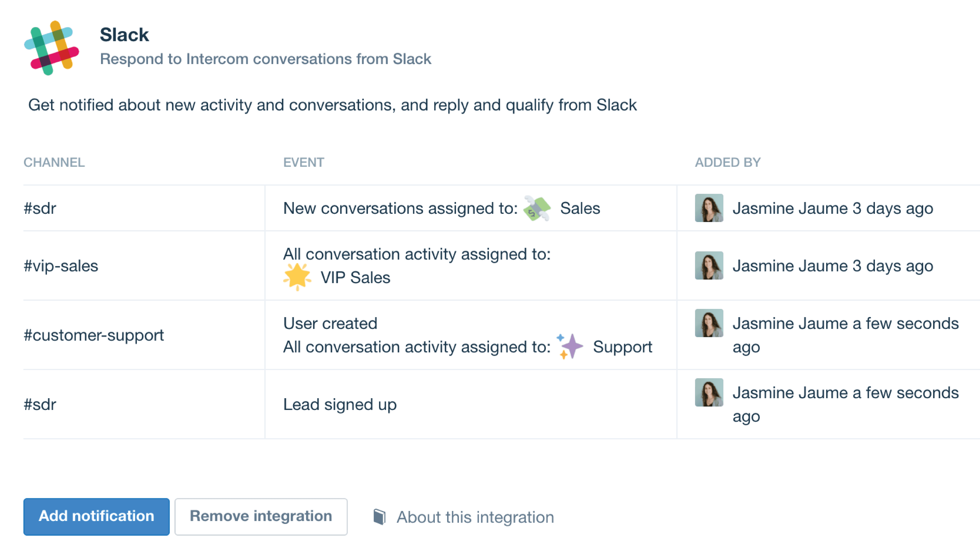Click the 'Support' team name
Image resolution: width=980 pixels, height=551 pixels.
622,347
